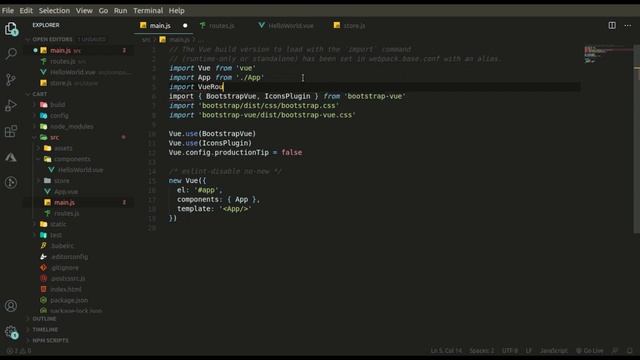640x360 pixels.
Task: Open the Source Control view
Action: tap(11, 79)
